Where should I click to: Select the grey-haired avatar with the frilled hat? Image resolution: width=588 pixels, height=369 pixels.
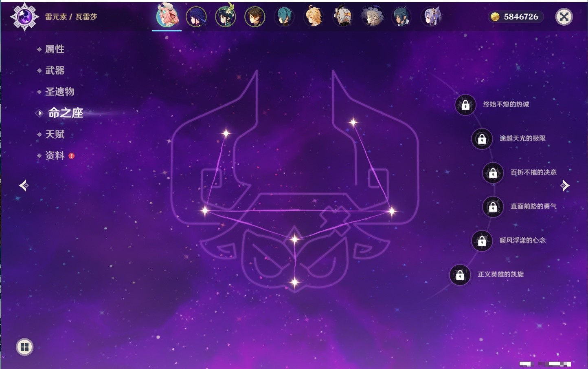(372, 17)
